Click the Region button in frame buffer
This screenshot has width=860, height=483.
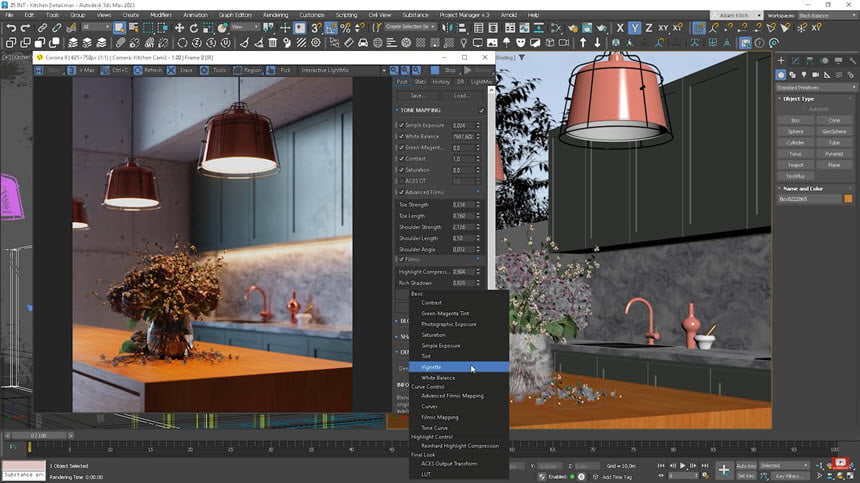tap(247, 70)
